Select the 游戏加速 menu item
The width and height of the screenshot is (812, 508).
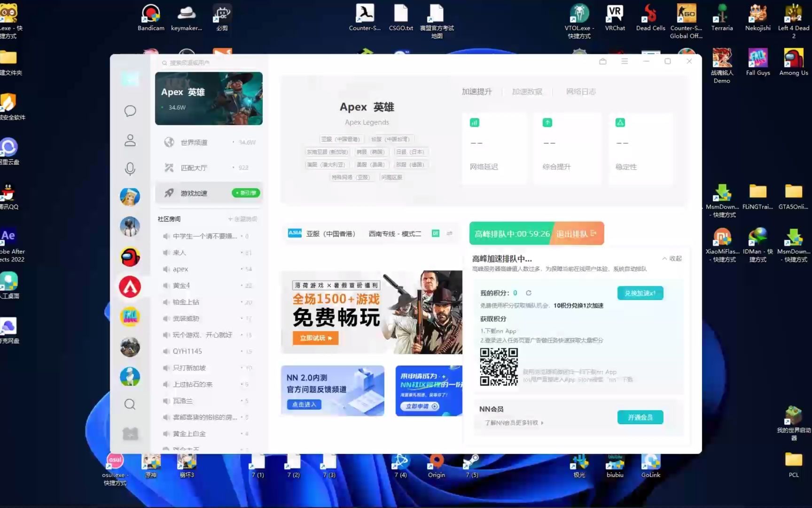(x=209, y=193)
